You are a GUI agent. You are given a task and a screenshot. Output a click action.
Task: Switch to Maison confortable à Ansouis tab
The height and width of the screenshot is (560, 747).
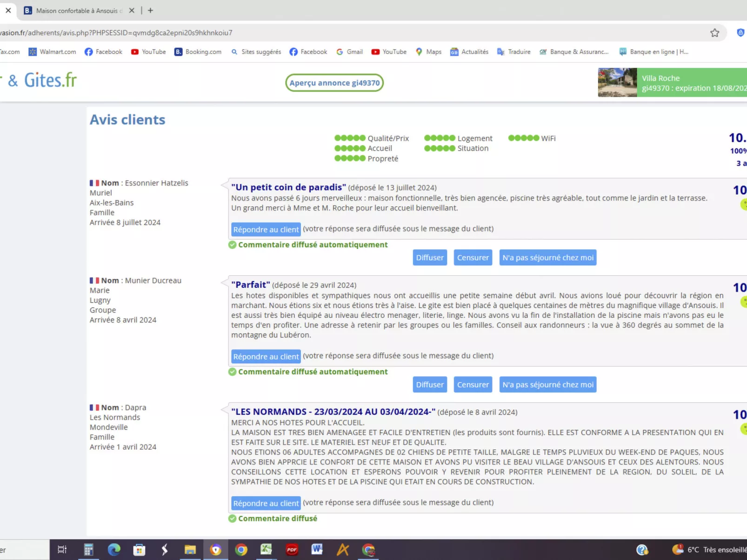[x=77, y=10]
